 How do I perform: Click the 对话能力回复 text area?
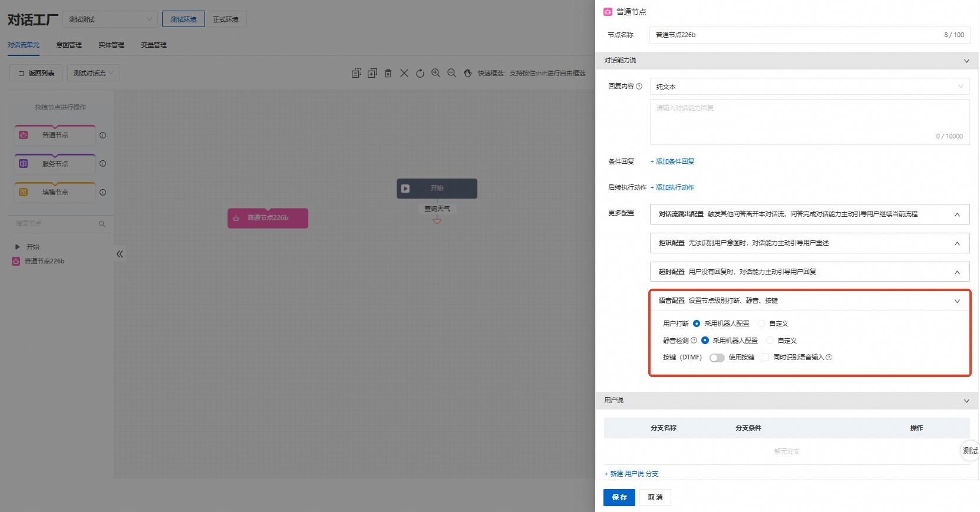pyautogui.click(x=810, y=122)
